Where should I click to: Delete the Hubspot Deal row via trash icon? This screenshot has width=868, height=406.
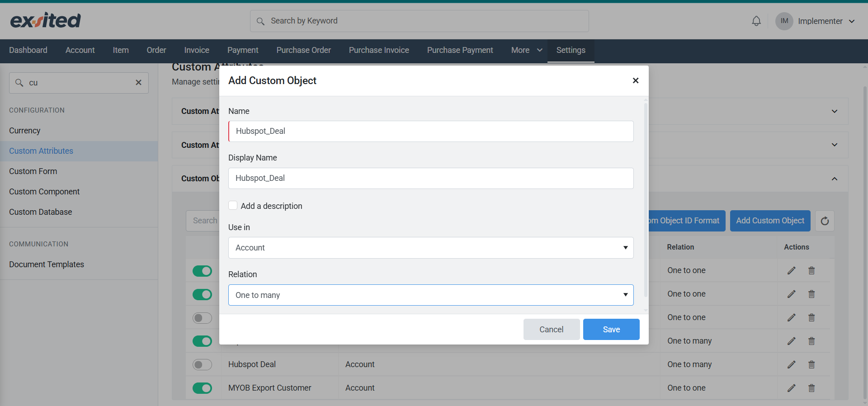pyautogui.click(x=811, y=364)
